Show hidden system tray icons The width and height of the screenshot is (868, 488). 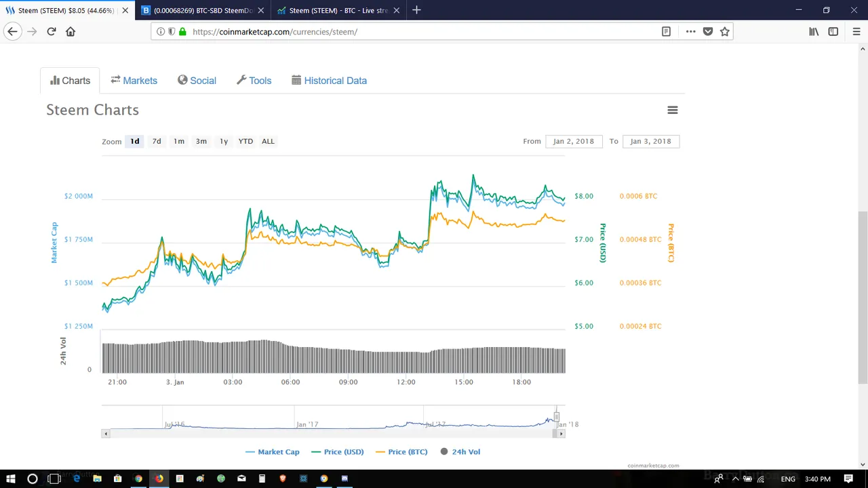pos(735,479)
